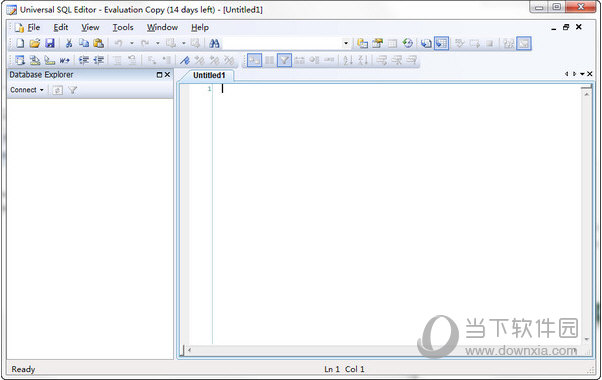
Task: Toggle the filter funnel button in the grid toolbar
Action: (284, 60)
